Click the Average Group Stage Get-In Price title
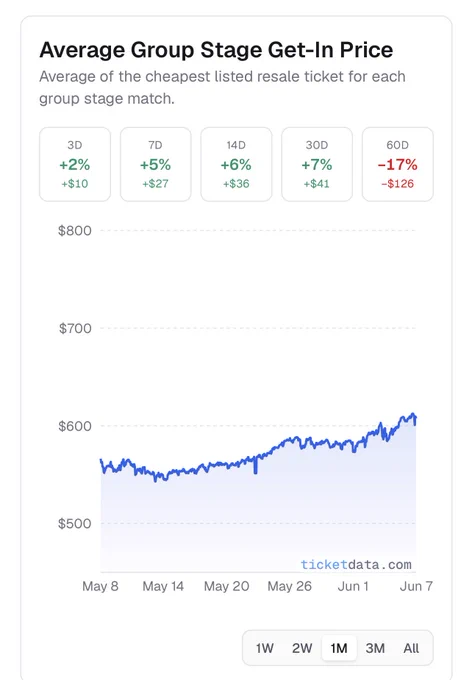Viewport: 461px width, 680px height. (216, 49)
